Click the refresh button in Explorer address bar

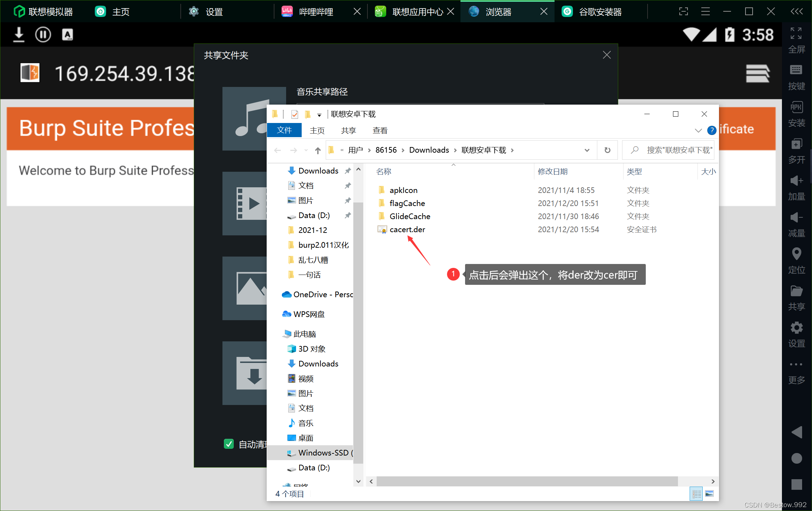[608, 150]
